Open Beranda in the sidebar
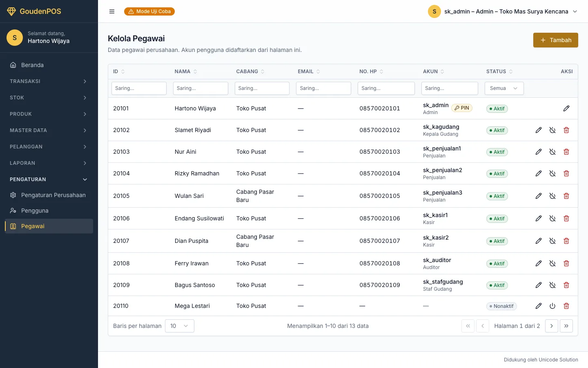Viewport: 588px width, 368px height. click(x=49, y=65)
